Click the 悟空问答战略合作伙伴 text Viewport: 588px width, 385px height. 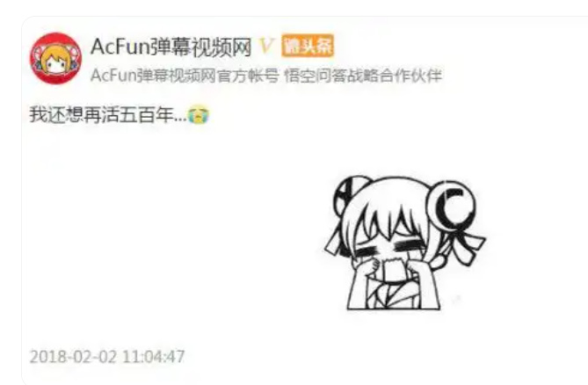(x=363, y=76)
